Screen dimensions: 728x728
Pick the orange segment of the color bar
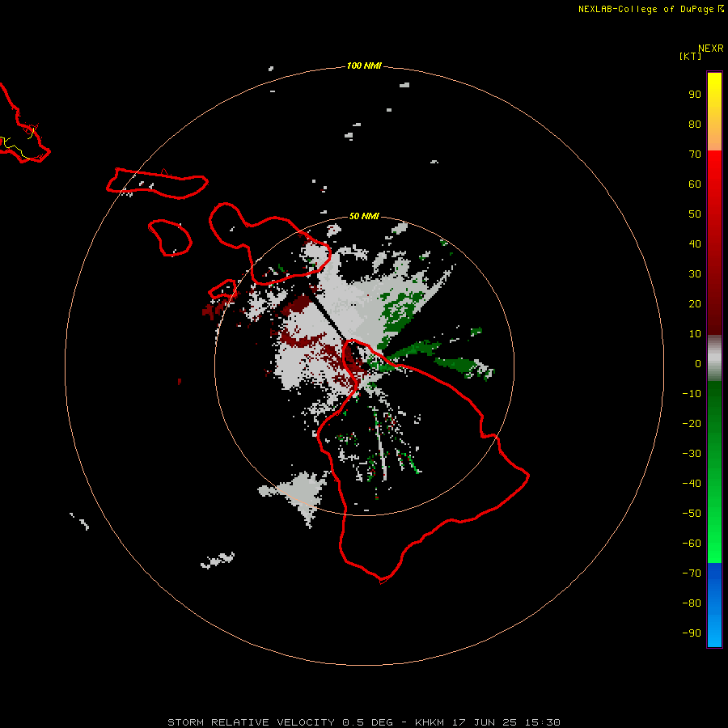click(714, 139)
